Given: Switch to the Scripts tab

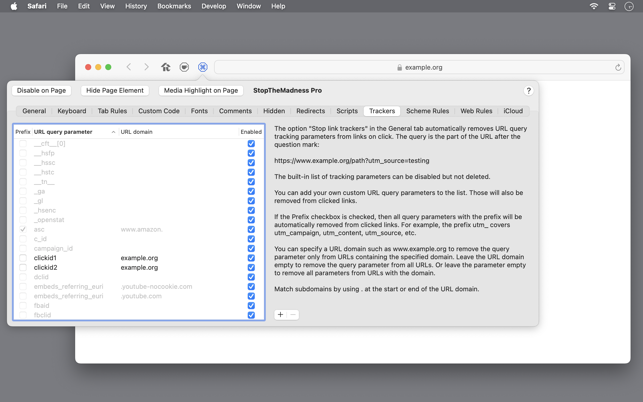Looking at the screenshot, I should [x=347, y=111].
